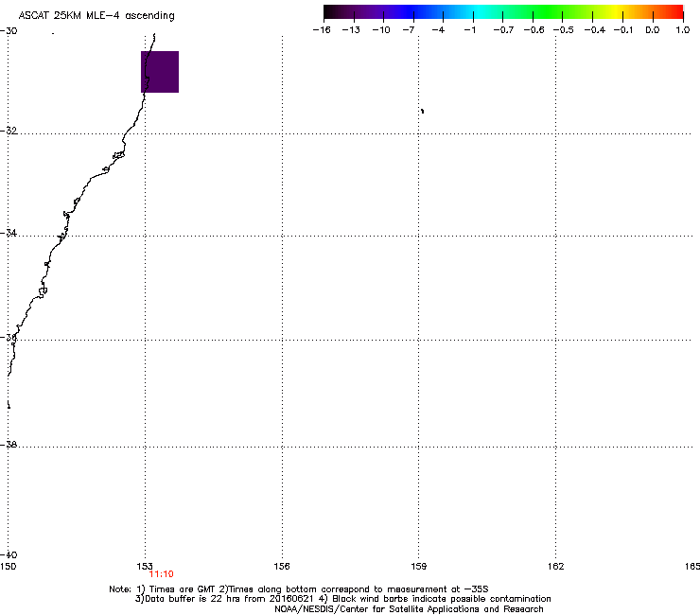This screenshot has width=700, height=615.
Task: Click the 1.0 label on color scale
Action: tap(683, 30)
